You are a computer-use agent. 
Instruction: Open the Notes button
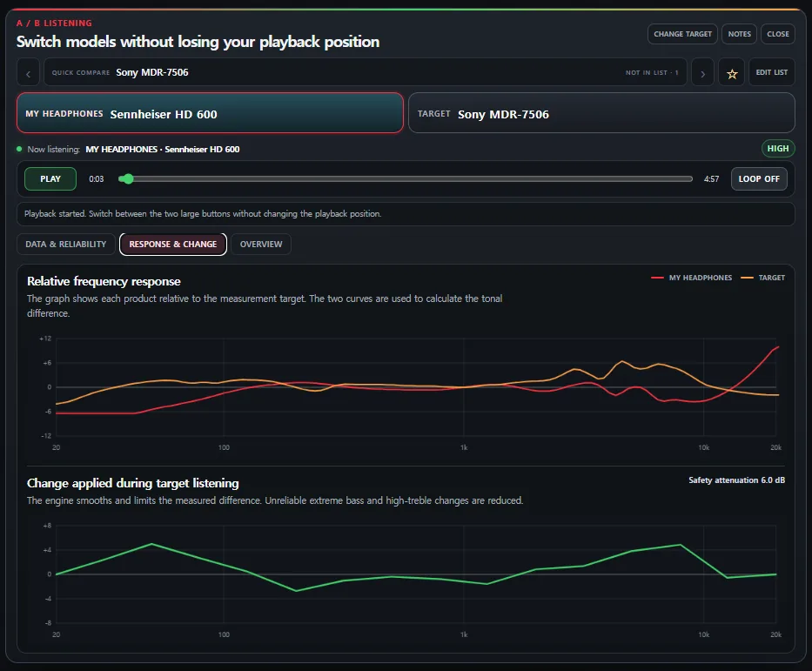coord(739,34)
